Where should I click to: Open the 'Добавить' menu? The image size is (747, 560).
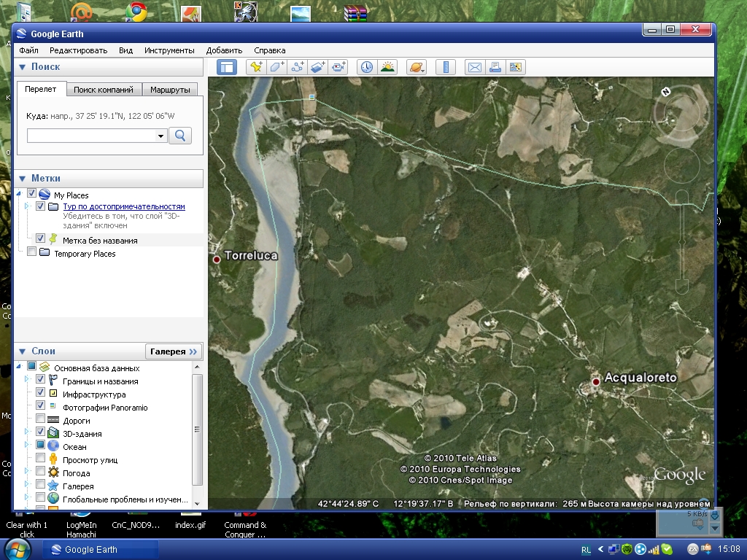click(x=224, y=50)
